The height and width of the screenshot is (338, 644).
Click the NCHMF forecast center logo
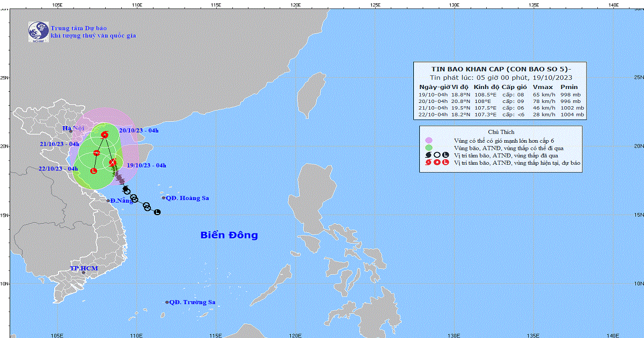pos(38,32)
